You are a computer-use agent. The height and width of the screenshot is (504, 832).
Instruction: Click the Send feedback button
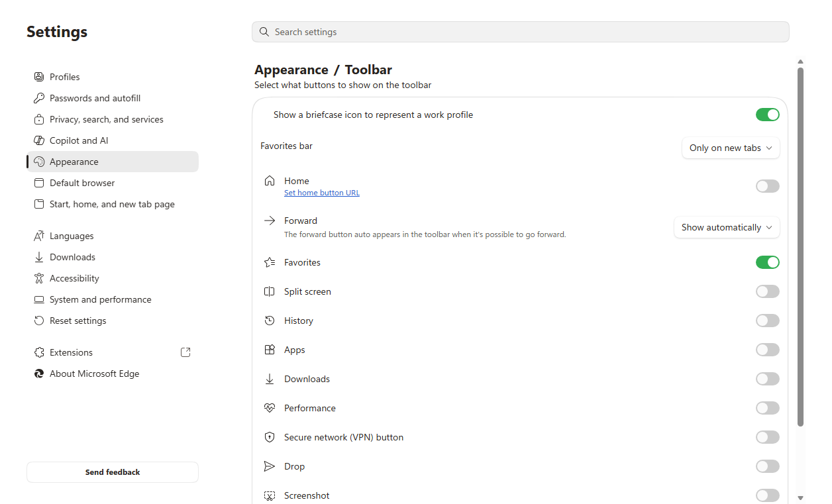[x=113, y=472]
